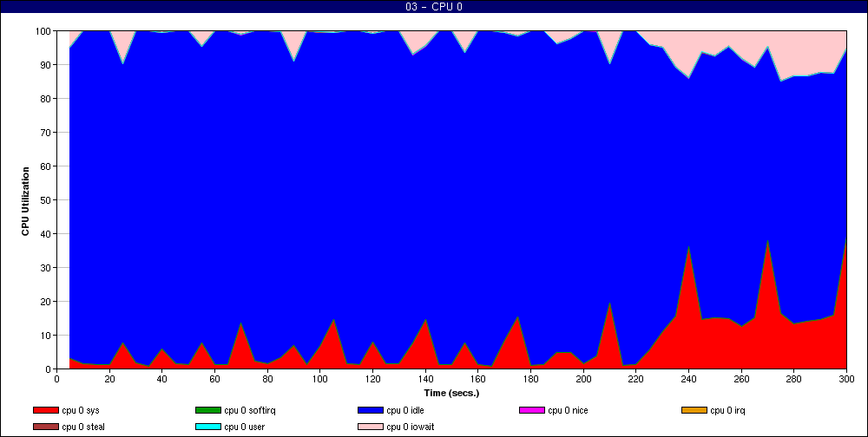Click the 240 tick on the x-axis
The height and width of the screenshot is (437, 868).
click(x=688, y=379)
